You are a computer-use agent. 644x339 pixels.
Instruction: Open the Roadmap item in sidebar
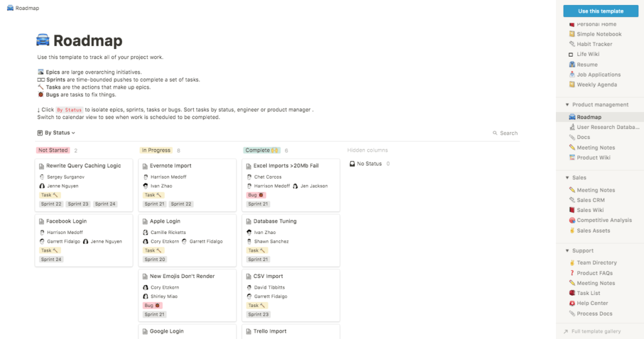coord(600,117)
